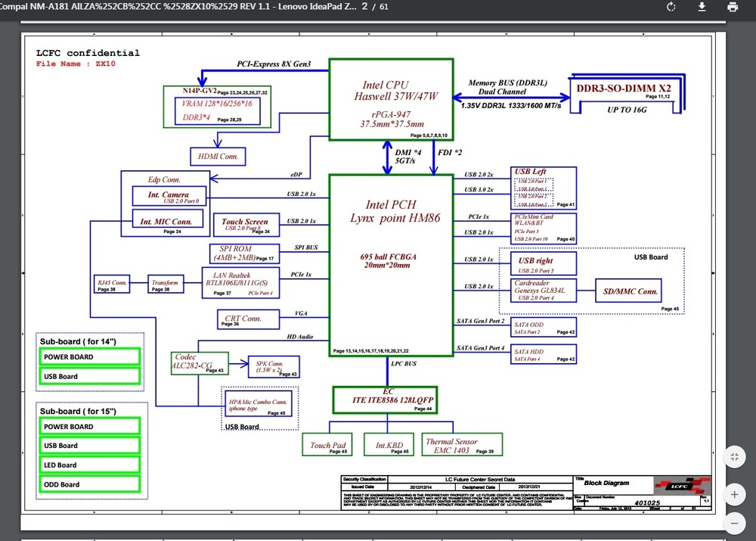Viewport: 756px width, 541px height.
Task: Select the "CRT Conn." block
Action: coord(248,319)
